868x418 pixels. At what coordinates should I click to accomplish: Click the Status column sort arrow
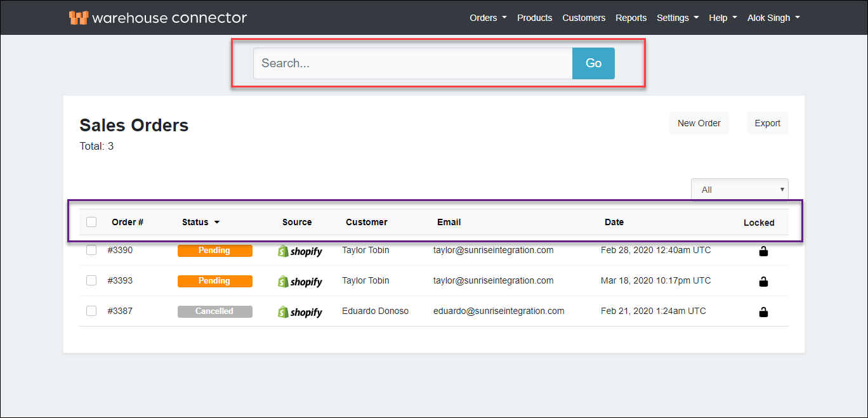[x=216, y=223]
